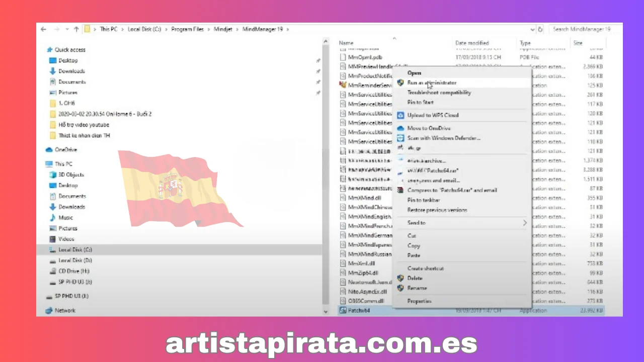This screenshot has height=362, width=644.
Task: Sort files by the Name column
Action: (346, 43)
